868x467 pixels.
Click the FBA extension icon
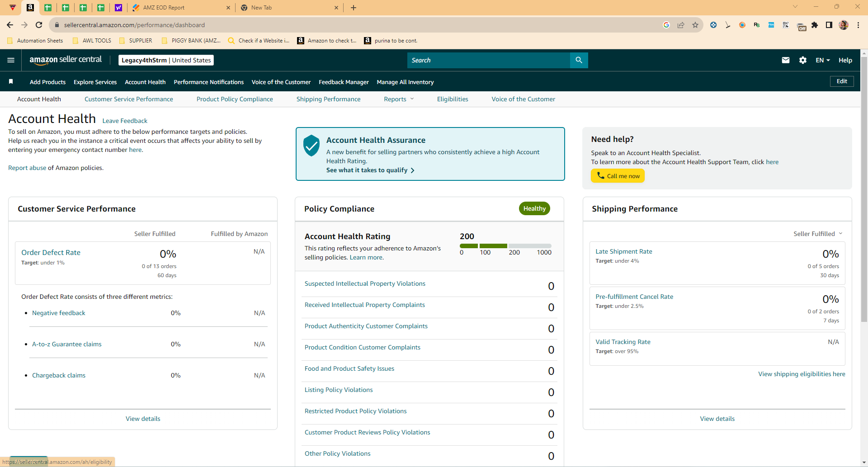[771, 25]
